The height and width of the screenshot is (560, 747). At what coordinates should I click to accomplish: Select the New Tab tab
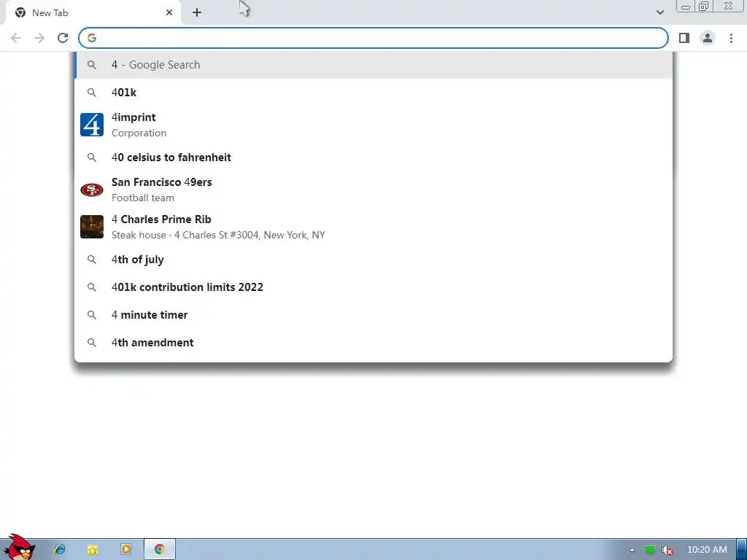(x=92, y=13)
